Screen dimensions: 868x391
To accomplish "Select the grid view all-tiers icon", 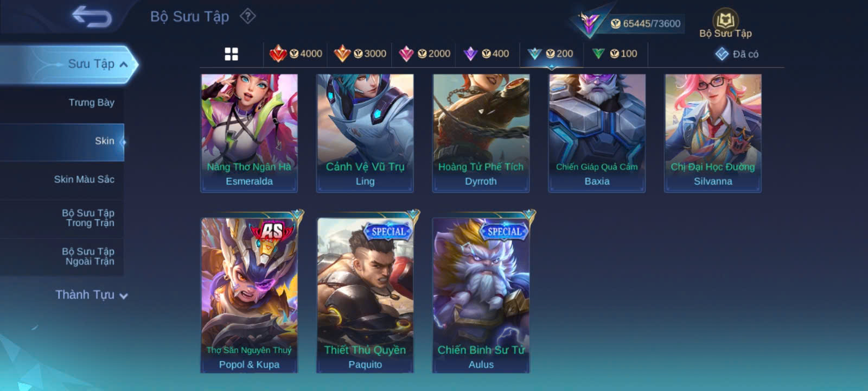I will click(232, 54).
